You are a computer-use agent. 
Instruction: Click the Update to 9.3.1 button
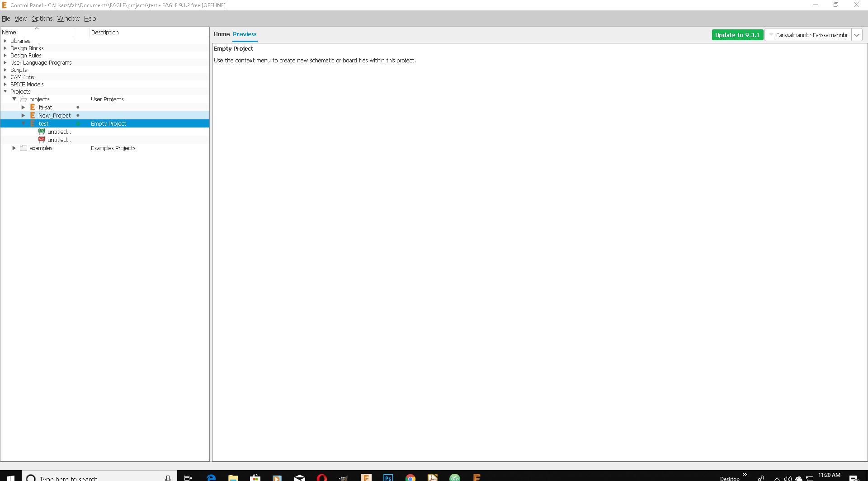[x=737, y=35]
